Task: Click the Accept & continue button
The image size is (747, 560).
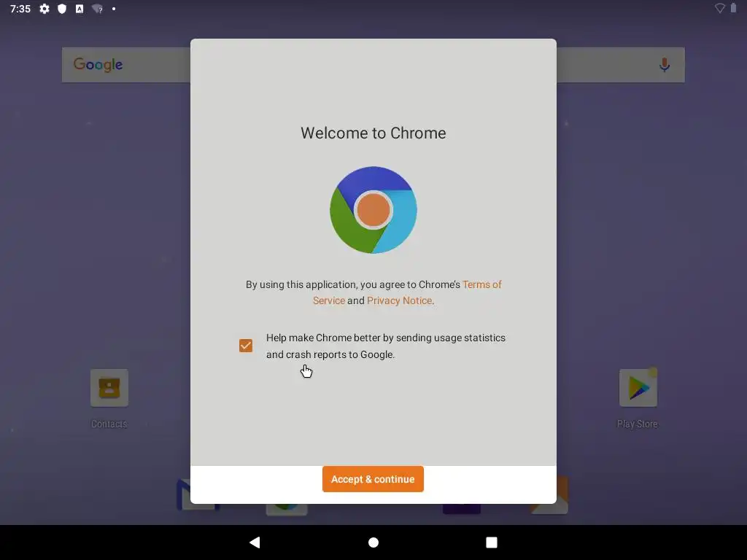Action: tap(373, 479)
